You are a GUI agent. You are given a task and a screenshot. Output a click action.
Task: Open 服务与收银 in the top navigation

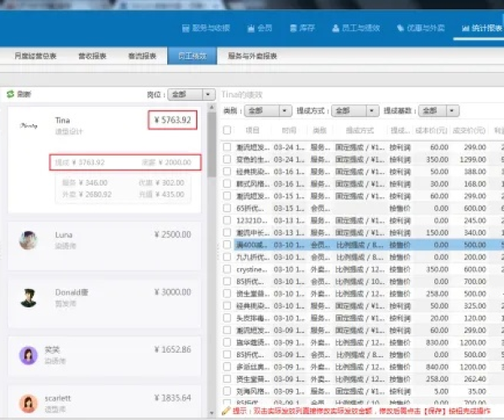coord(206,28)
